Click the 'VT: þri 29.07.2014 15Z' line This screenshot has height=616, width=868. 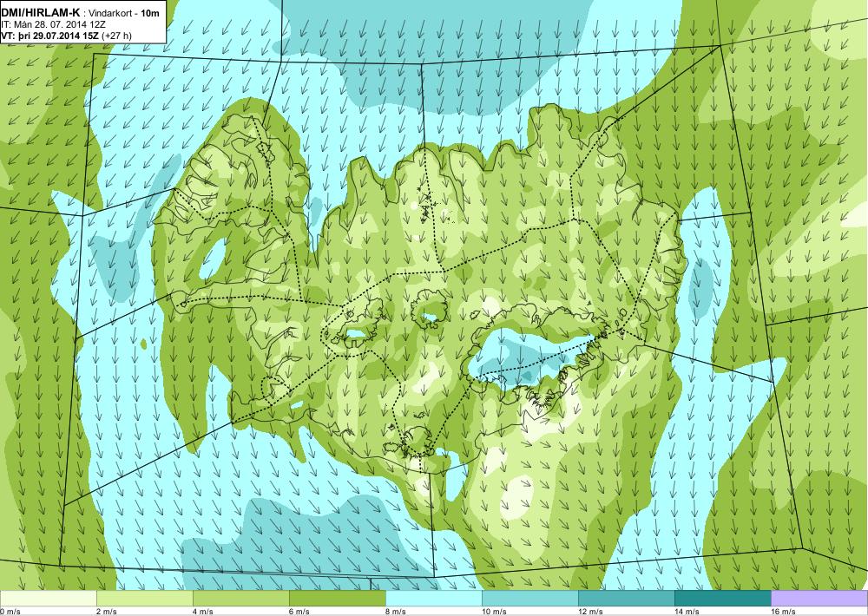(49, 36)
